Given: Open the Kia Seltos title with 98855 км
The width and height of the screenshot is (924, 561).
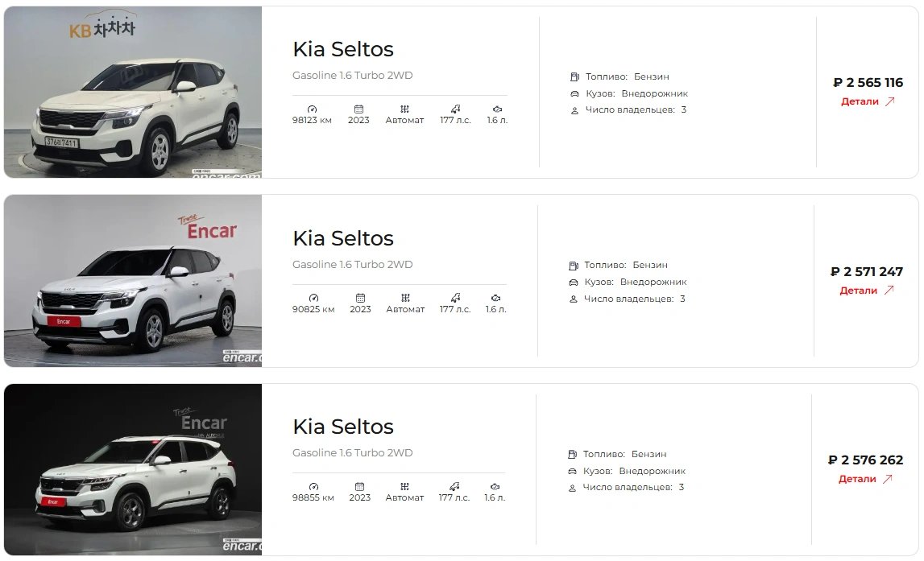Looking at the screenshot, I should click(x=342, y=427).
